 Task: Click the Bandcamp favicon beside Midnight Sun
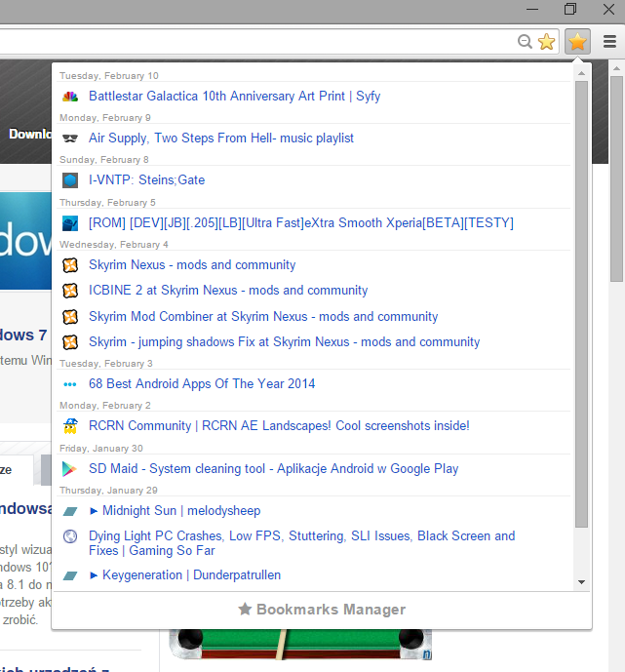70,511
